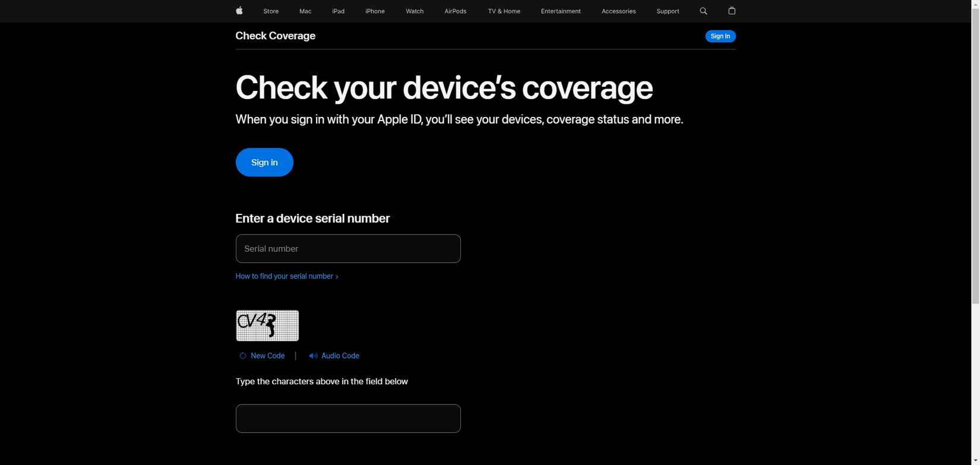Click 'Type the characters above in the field below' text
This screenshot has height=465, width=980.
[x=321, y=381]
